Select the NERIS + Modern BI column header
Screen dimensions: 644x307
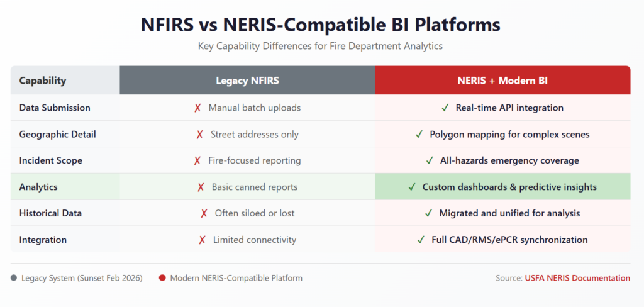coord(502,81)
